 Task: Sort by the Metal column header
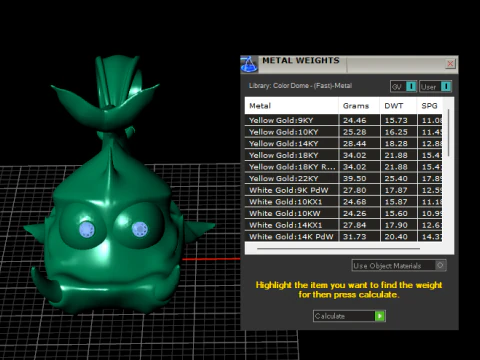(x=292, y=106)
